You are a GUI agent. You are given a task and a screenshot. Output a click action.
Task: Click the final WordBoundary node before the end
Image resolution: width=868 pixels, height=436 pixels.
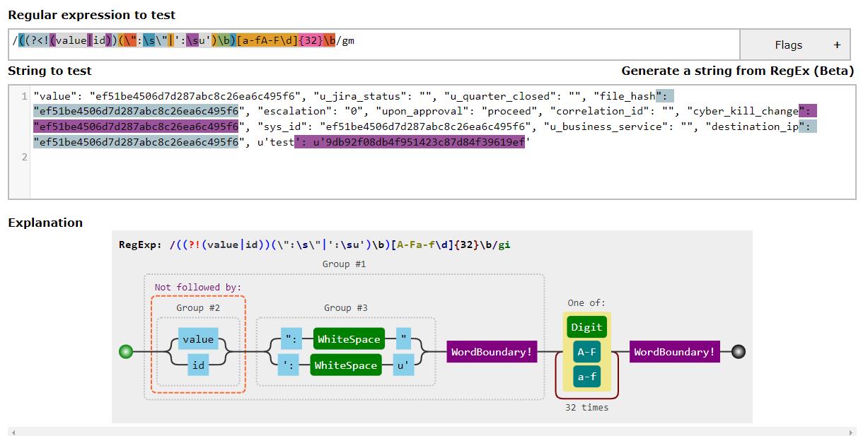tap(673, 351)
